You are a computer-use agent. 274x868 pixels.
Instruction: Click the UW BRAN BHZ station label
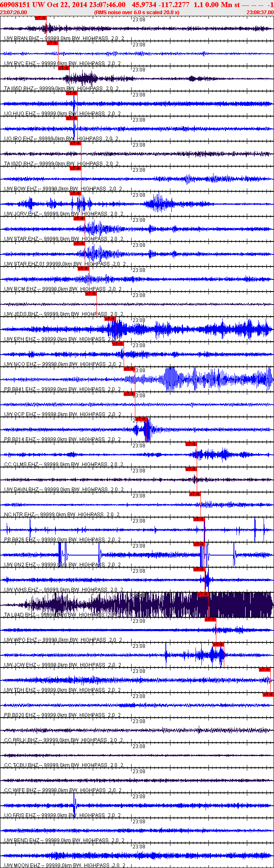(x=21, y=38)
